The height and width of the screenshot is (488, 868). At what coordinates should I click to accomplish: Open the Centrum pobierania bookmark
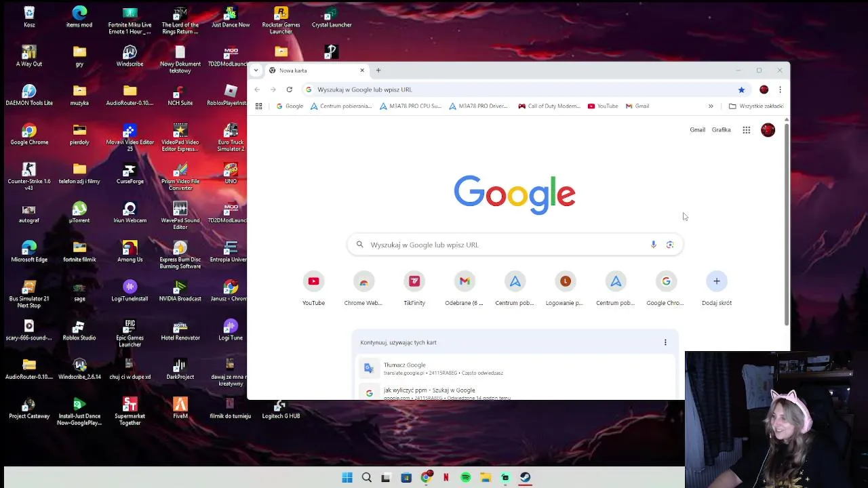click(341, 106)
